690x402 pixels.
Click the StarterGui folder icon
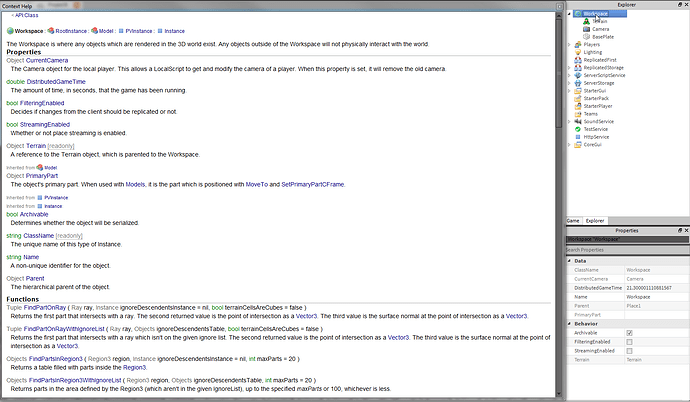pyautogui.click(x=578, y=91)
